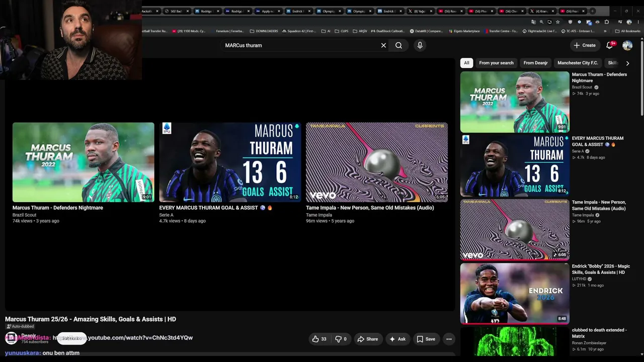Subscribe to the Deanjr channel

tap(72, 338)
